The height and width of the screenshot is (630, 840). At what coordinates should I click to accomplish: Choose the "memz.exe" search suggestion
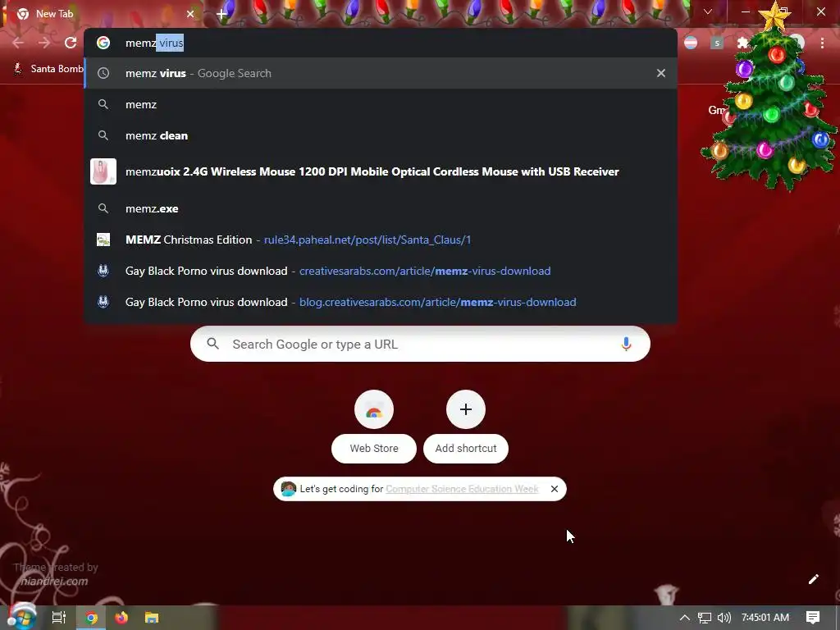(x=381, y=208)
